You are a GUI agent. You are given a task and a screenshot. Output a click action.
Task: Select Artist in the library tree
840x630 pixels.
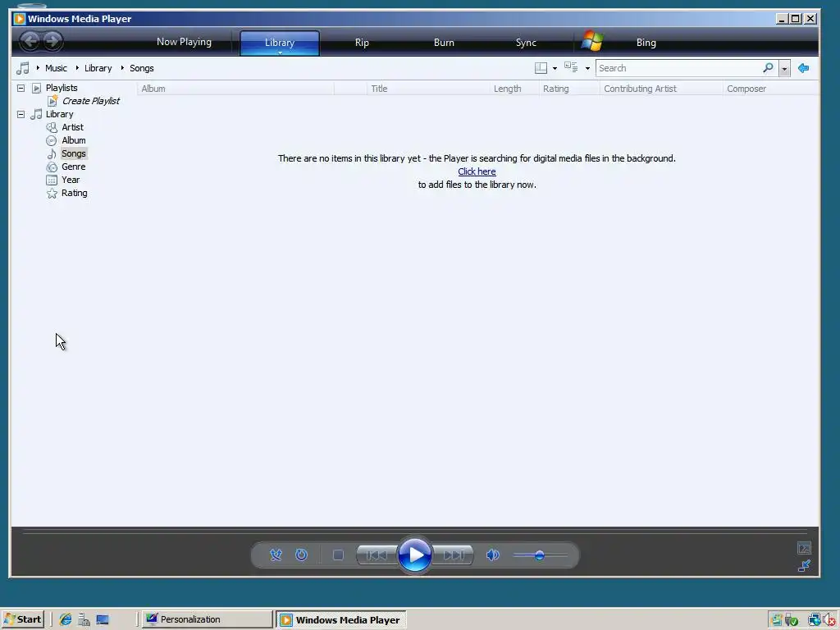click(72, 127)
